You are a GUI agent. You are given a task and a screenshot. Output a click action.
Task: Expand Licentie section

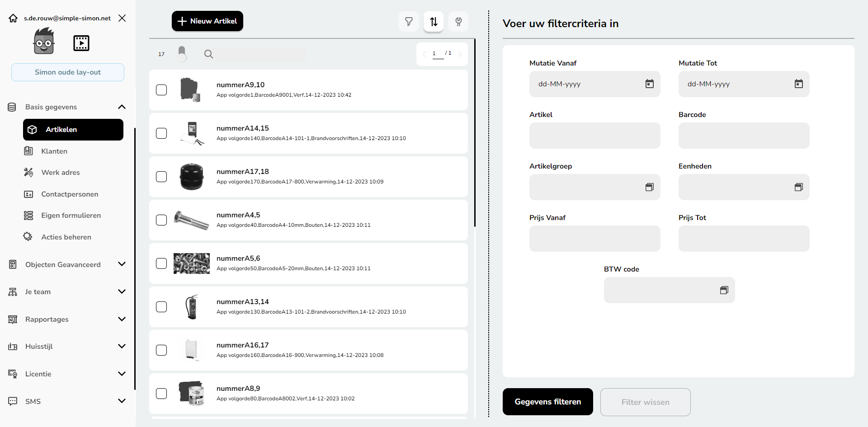pos(122,374)
